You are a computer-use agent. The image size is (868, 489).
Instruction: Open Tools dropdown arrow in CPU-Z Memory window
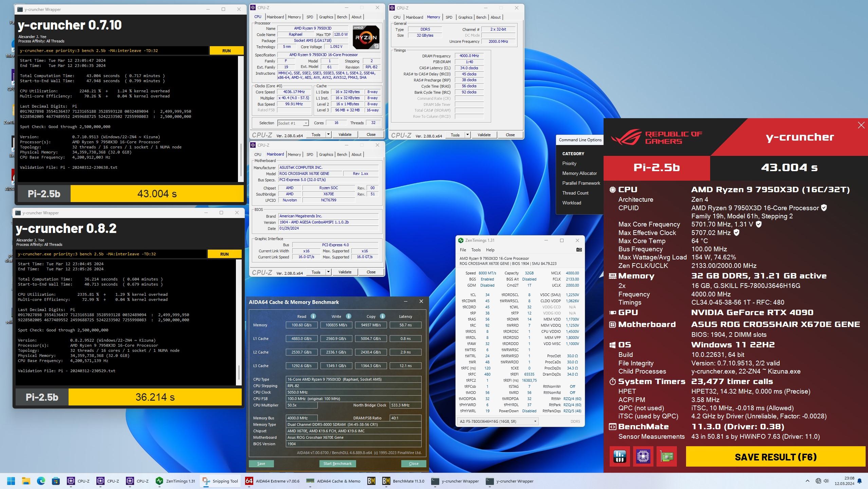(x=467, y=135)
